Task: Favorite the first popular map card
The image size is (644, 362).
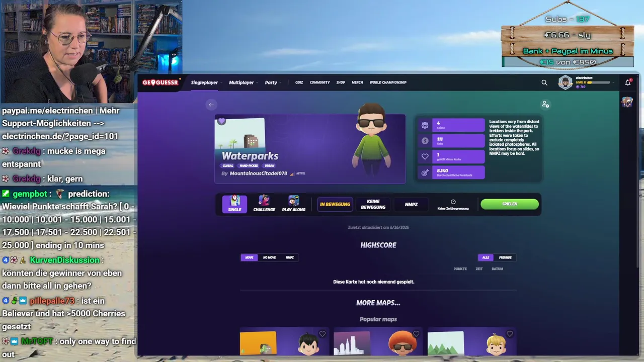Action: 323,334
